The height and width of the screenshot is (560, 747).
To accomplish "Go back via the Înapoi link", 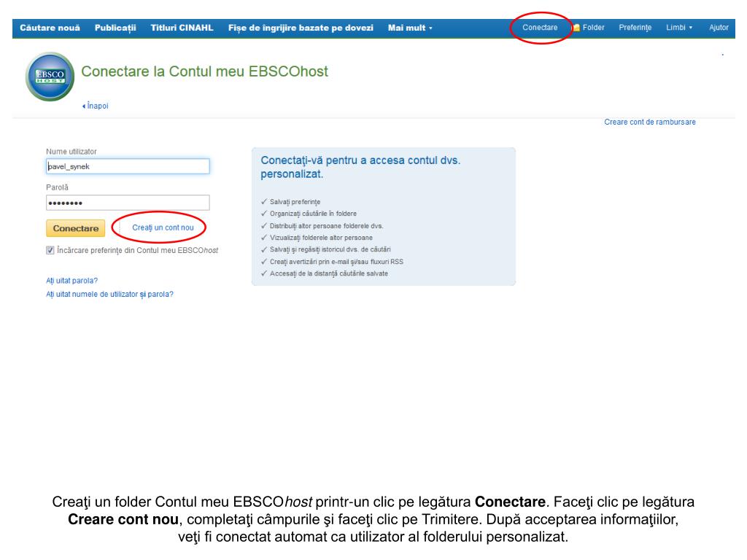I will tap(96, 106).
